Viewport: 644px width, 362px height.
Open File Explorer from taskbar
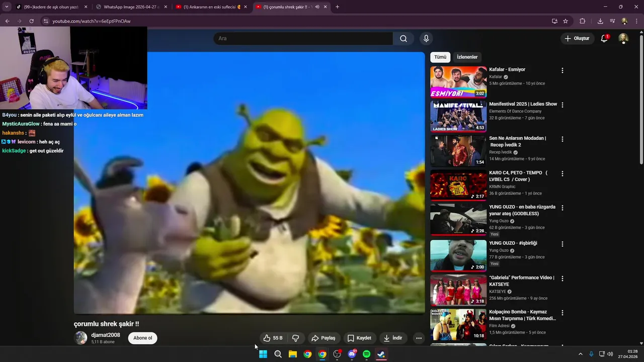292,354
